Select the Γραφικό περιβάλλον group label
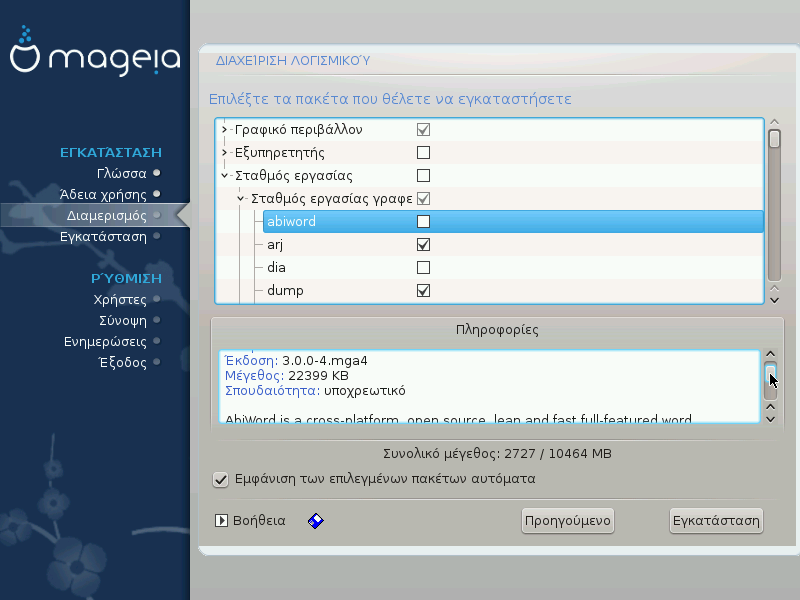This screenshot has height=600, width=800. pyautogui.click(x=298, y=130)
